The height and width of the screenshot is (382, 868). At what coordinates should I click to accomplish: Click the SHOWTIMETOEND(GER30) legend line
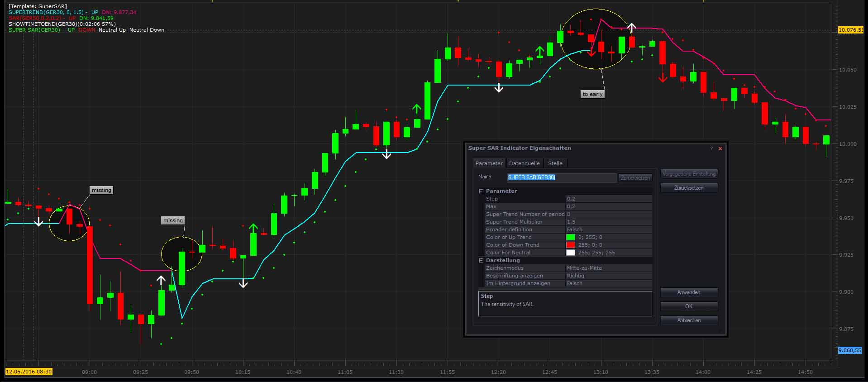pos(62,24)
